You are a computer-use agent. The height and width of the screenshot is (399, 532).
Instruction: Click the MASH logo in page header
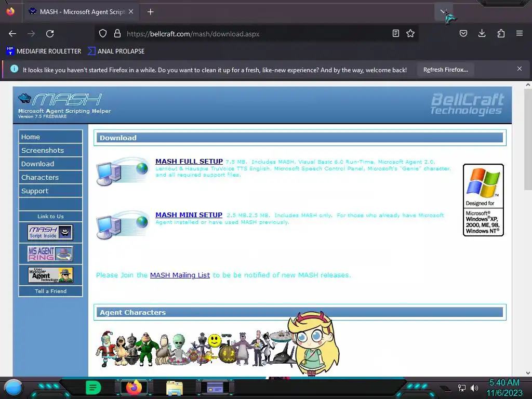[60, 99]
